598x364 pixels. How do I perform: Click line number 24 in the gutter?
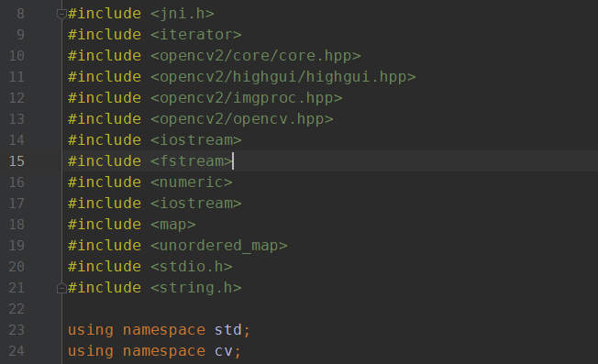[x=17, y=351]
